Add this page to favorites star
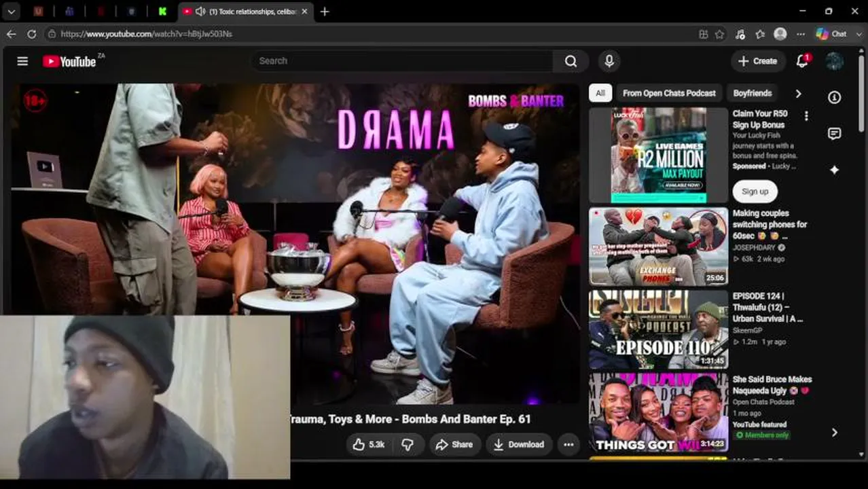The width and height of the screenshot is (868, 489). tap(720, 33)
